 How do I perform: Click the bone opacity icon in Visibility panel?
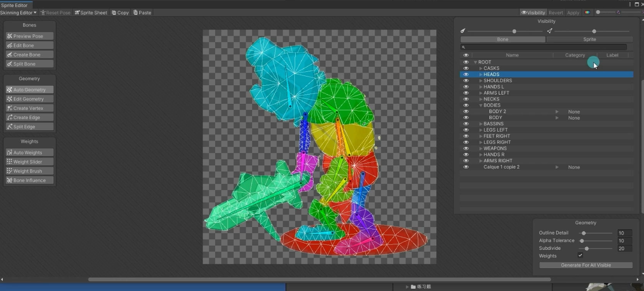pyautogui.click(x=463, y=31)
